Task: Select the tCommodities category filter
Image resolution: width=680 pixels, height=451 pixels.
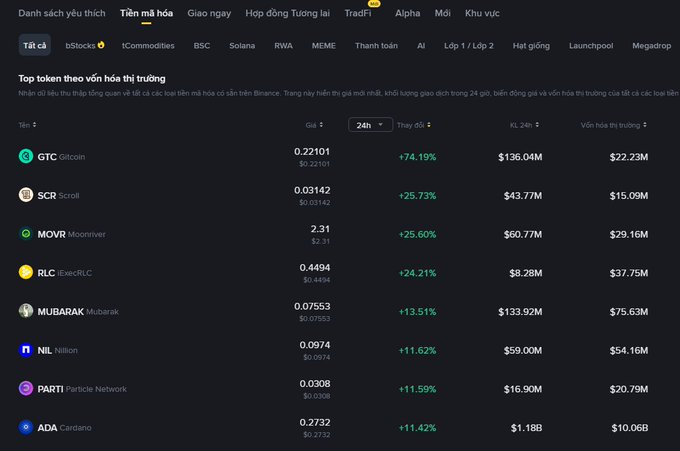Action: point(148,46)
